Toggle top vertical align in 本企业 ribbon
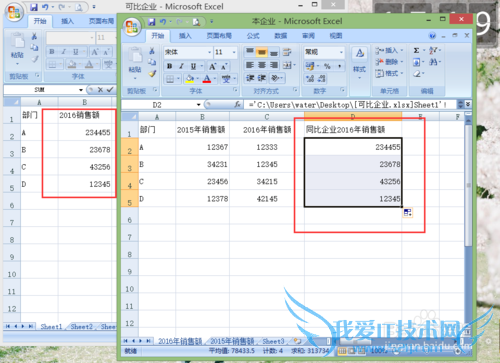Screen dimensions: 500x363 tap(250, 52)
